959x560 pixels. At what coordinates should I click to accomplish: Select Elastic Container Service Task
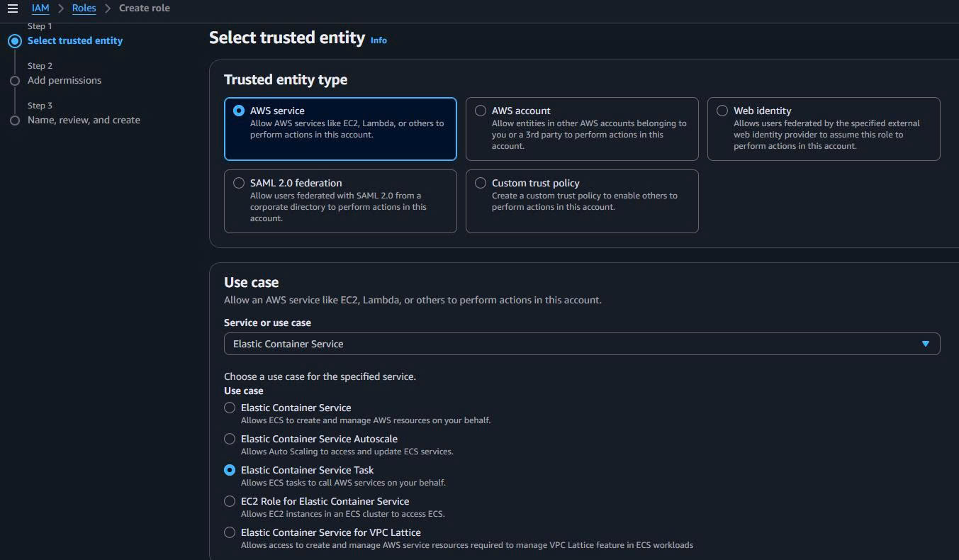point(229,470)
